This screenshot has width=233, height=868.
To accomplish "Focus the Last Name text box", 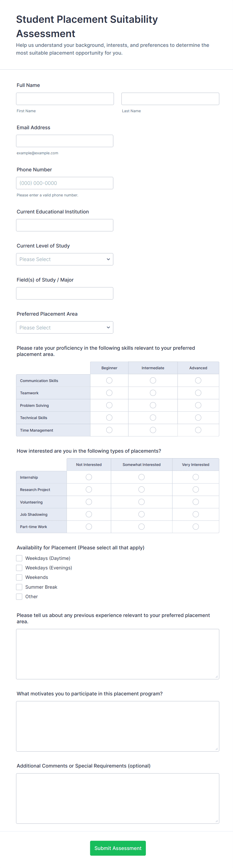I will pos(170,99).
